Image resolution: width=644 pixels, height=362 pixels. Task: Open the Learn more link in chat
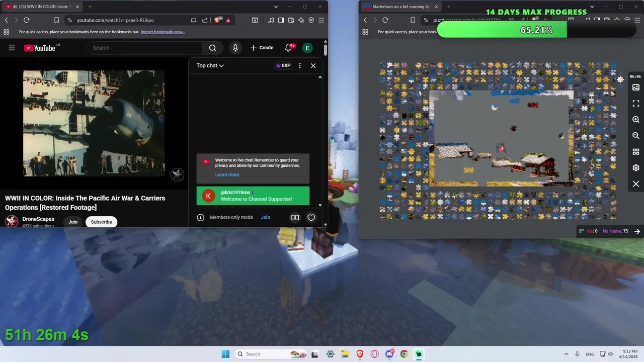pyautogui.click(x=227, y=174)
